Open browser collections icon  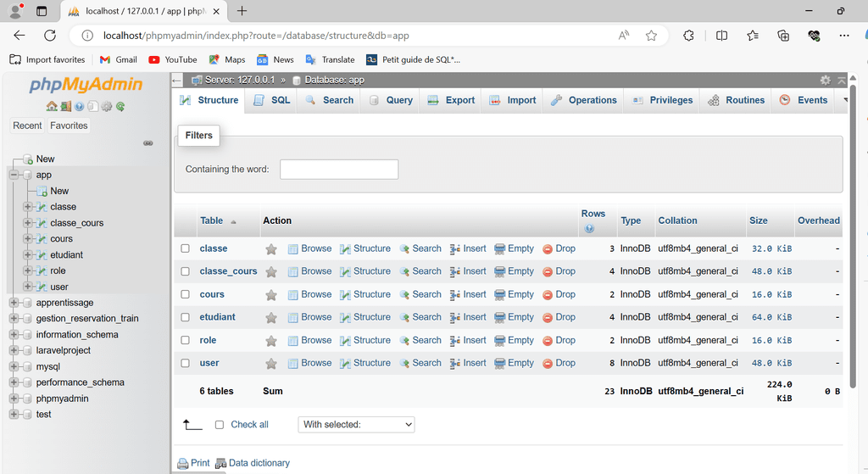(782, 36)
